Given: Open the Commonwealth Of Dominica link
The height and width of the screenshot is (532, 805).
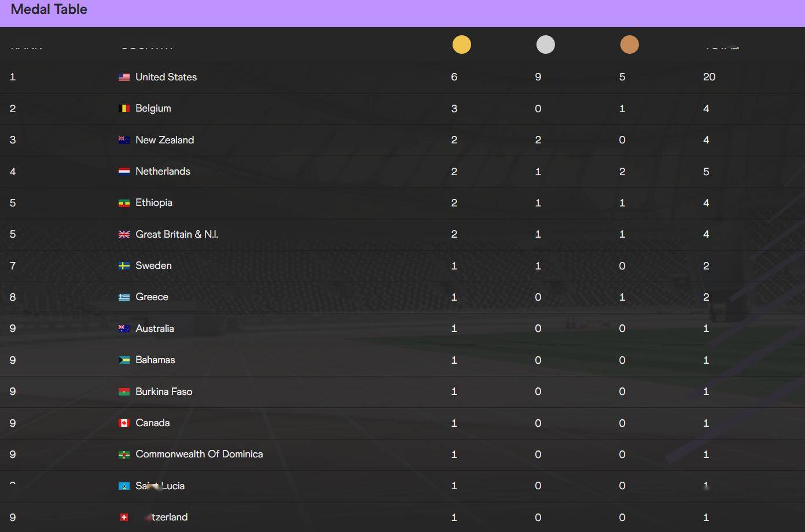Looking at the screenshot, I should tap(199, 454).
